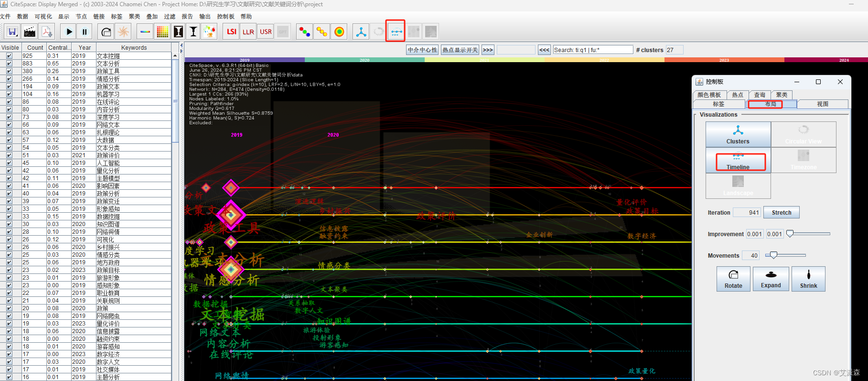
Task: Switch to cluster view via toolbar icon
Action: pyautogui.click(x=361, y=32)
